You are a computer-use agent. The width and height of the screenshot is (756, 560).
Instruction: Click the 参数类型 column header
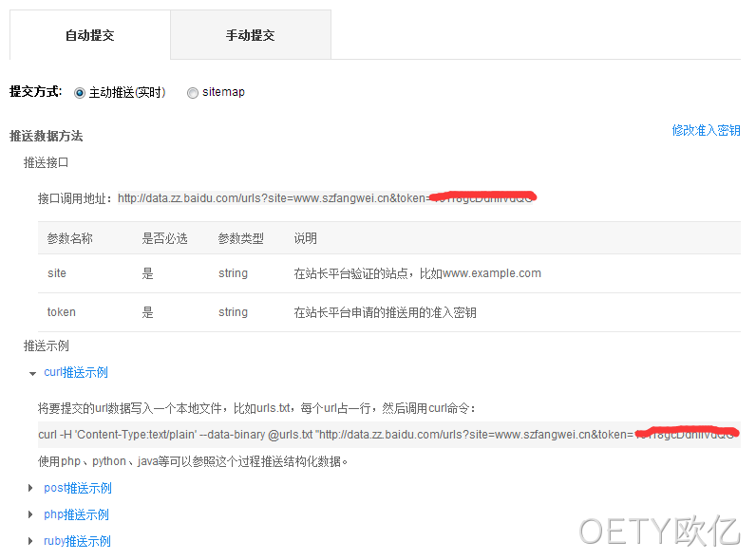[x=241, y=238]
